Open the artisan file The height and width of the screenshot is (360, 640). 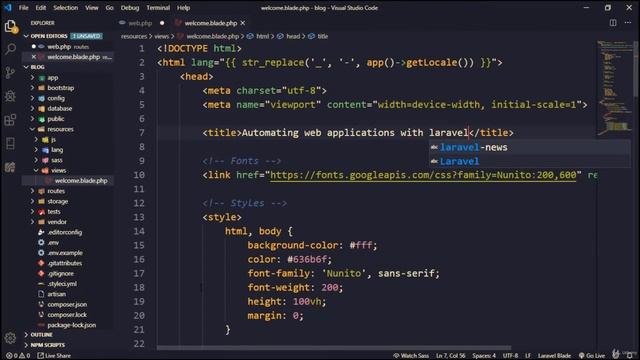pyautogui.click(x=56, y=294)
